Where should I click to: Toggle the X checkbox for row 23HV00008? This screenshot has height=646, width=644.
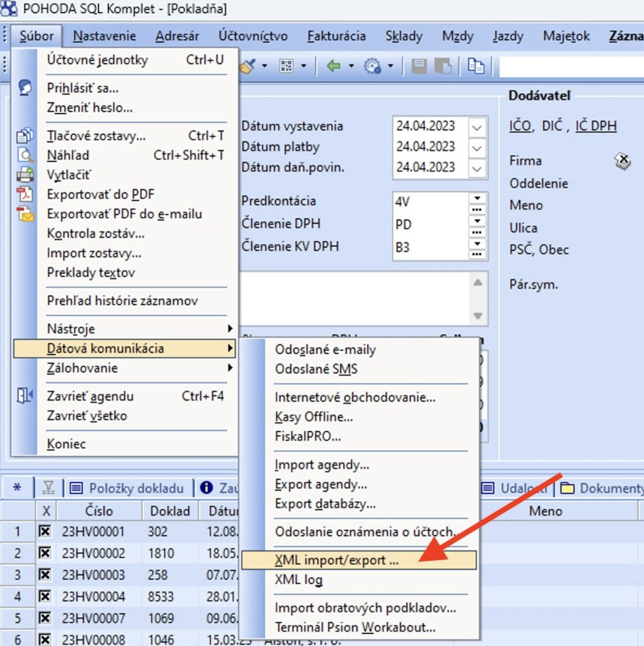tap(44, 639)
